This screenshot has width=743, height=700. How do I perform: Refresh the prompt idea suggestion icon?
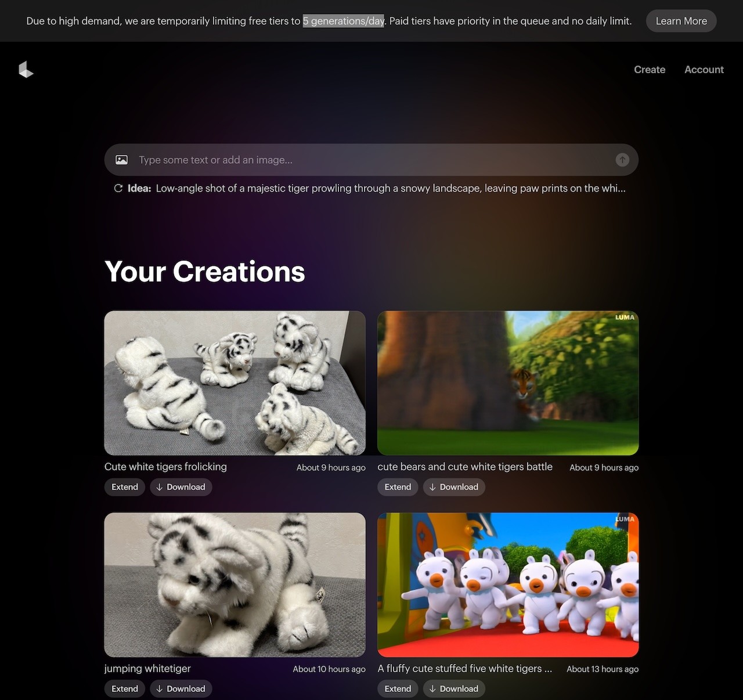pyautogui.click(x=118, y=188)
